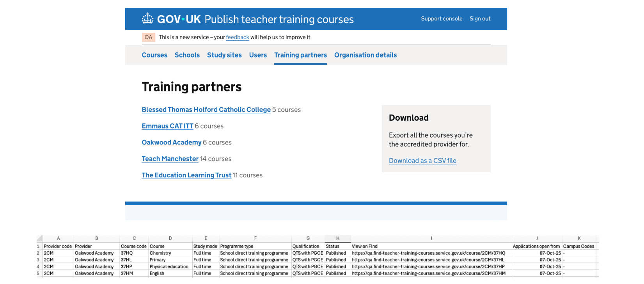This screenshot has width=644, height=284.
Task: Open Blessed Thomas Holford Catholic College partner
Action: (x=206, y=110)
